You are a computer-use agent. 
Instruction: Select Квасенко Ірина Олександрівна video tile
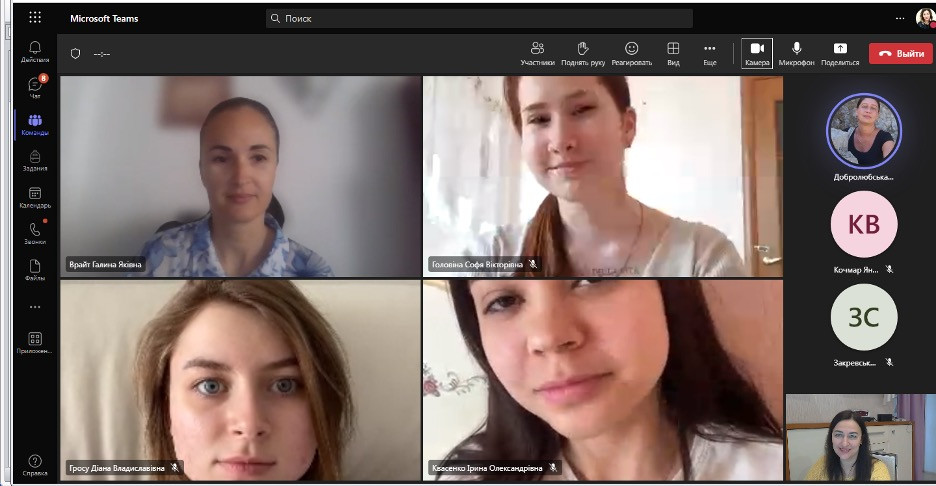603,380
